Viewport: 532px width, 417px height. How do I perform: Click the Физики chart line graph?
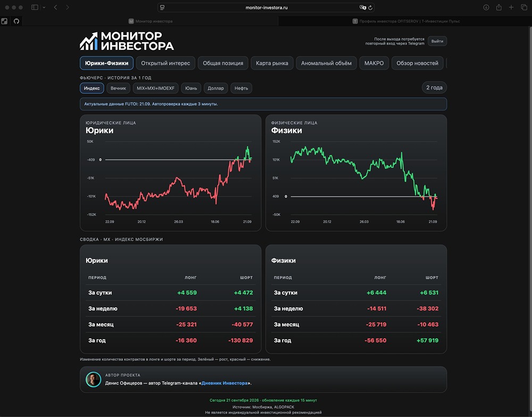point(364,178)
